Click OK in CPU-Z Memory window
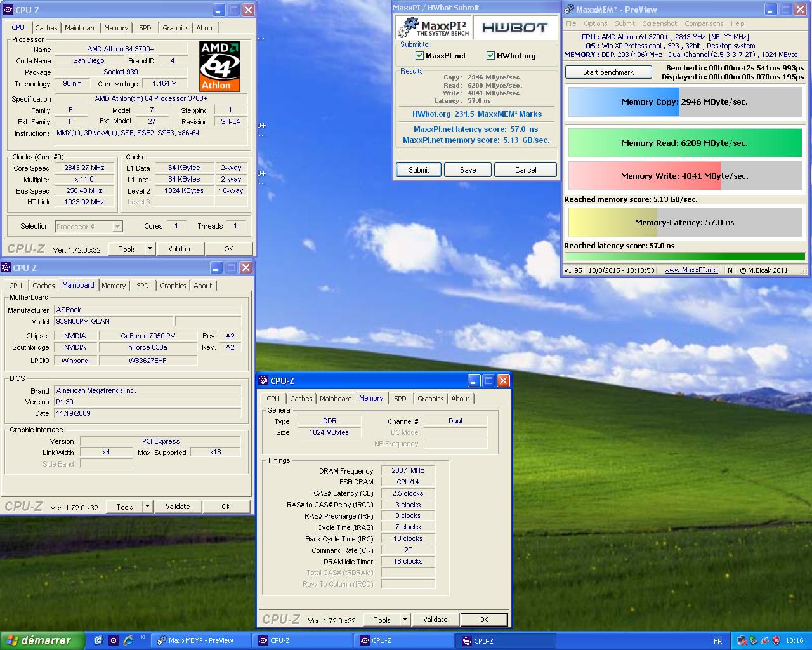The width and height of the screenshot is (812, 650). (x=483, y=620)
